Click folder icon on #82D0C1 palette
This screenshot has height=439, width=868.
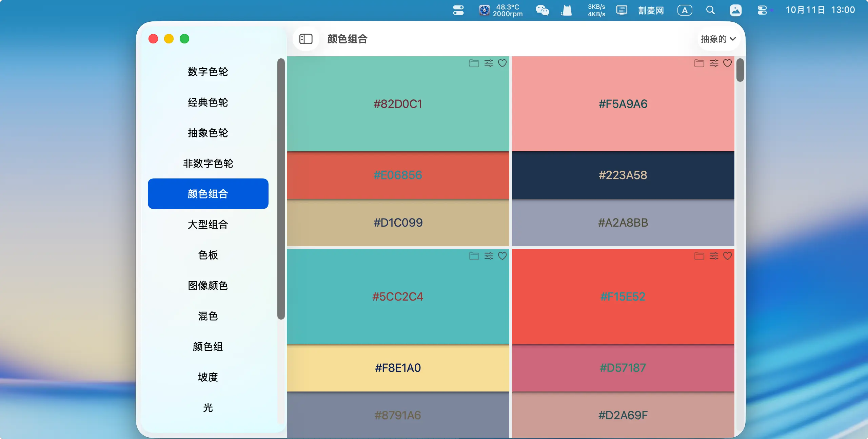[x=474, y=63]
